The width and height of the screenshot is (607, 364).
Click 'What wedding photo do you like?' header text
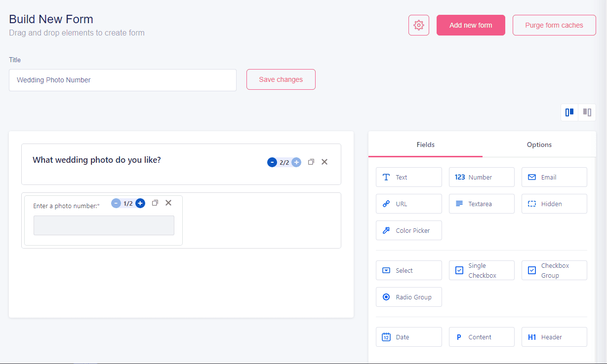[97, 160]
